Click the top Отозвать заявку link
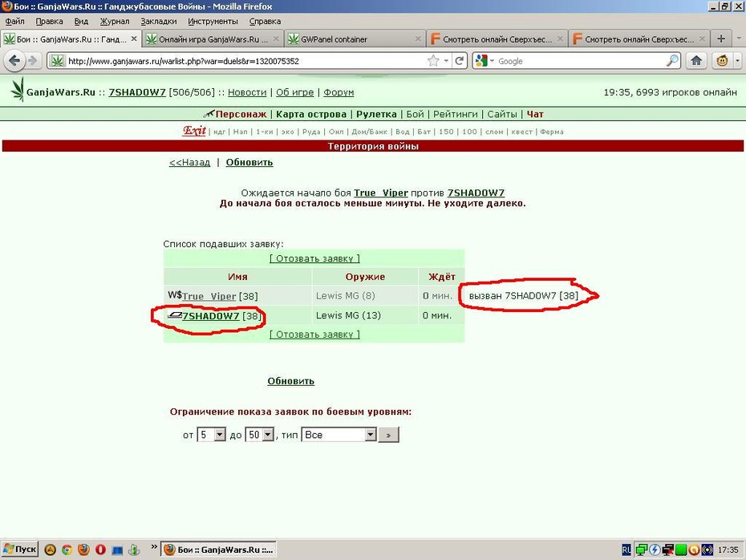 point(314,258)
